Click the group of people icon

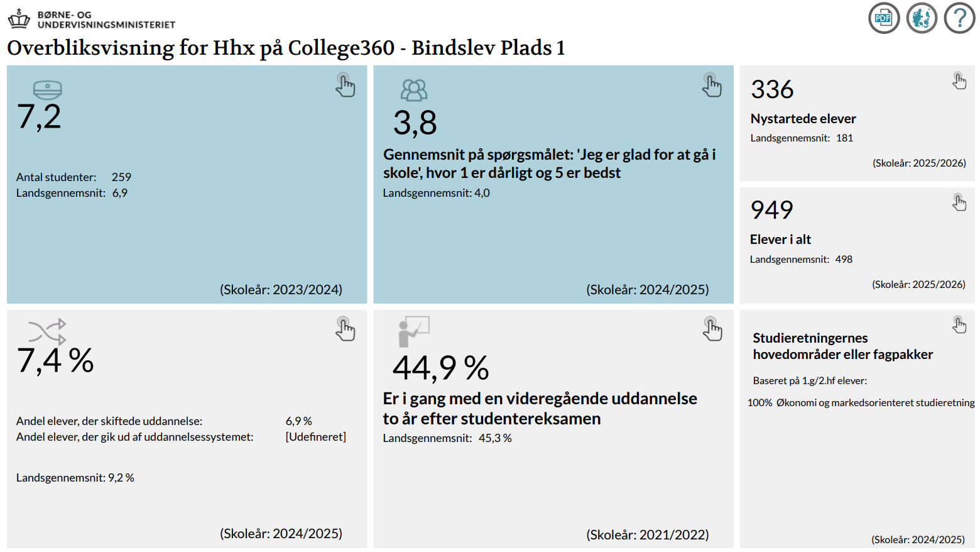tap(414, 91)
